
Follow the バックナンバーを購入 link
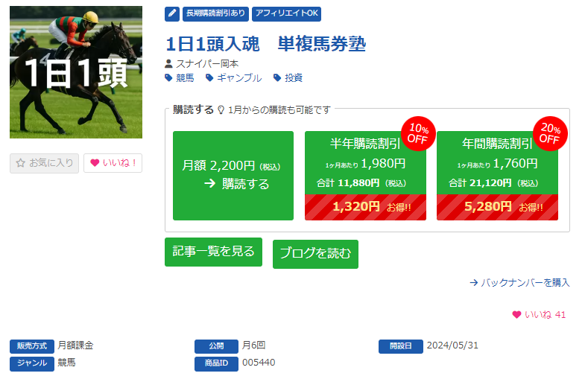point(519,283)
